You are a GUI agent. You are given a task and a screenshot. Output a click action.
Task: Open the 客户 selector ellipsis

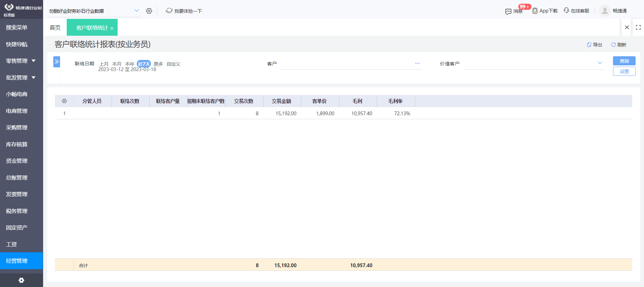[x=417, y=63]
